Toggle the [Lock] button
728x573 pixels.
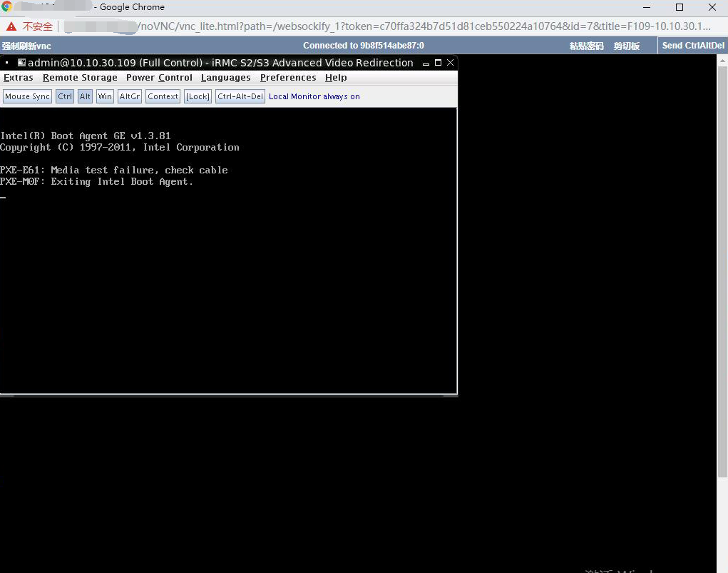198,96
